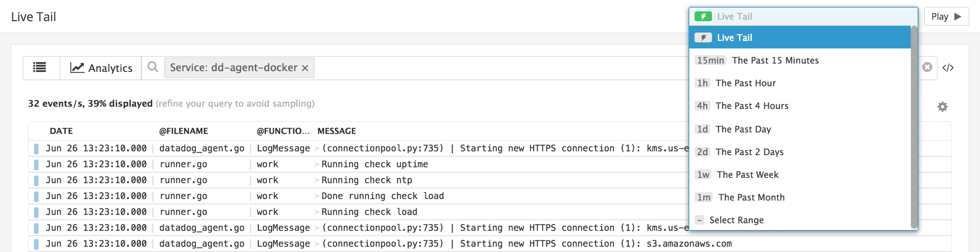Viewport: 980px width, 252px height.
Task: Click the search magnifier icon
Action: point(152,67)
